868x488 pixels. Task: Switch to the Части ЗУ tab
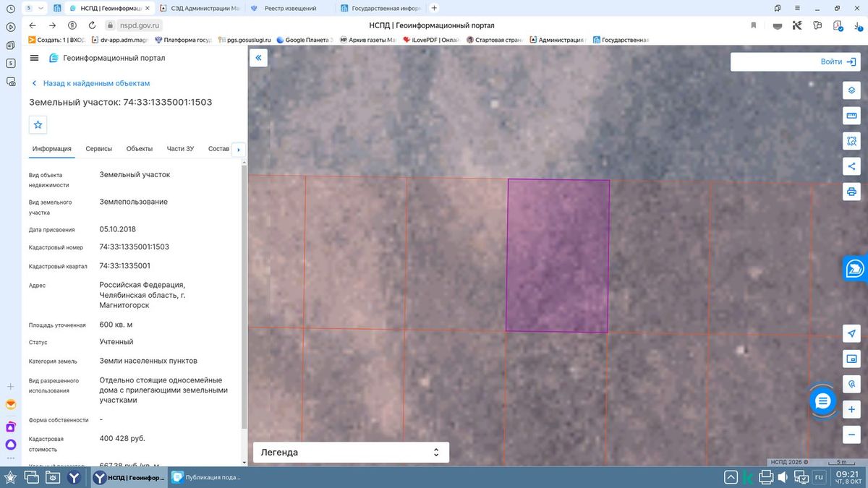click(180, 149)
